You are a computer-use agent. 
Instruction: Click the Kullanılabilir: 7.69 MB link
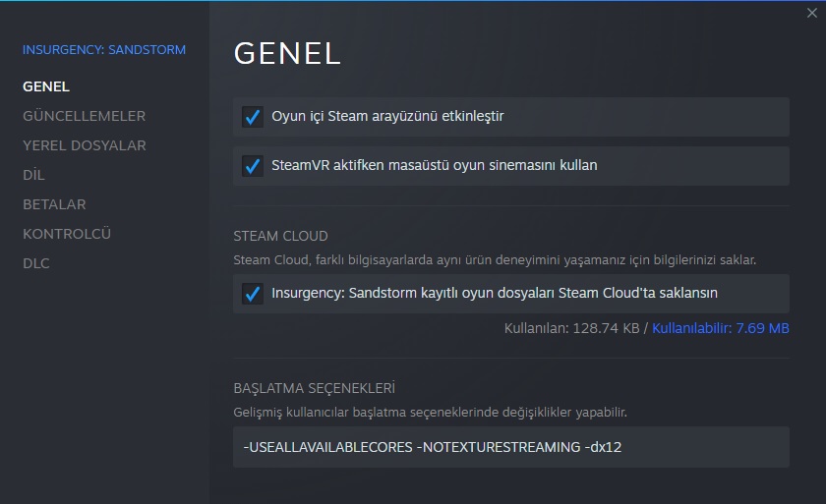pos(720,328)
